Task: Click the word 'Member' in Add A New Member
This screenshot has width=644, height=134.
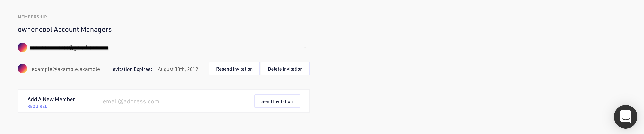Action: [65, 99]
